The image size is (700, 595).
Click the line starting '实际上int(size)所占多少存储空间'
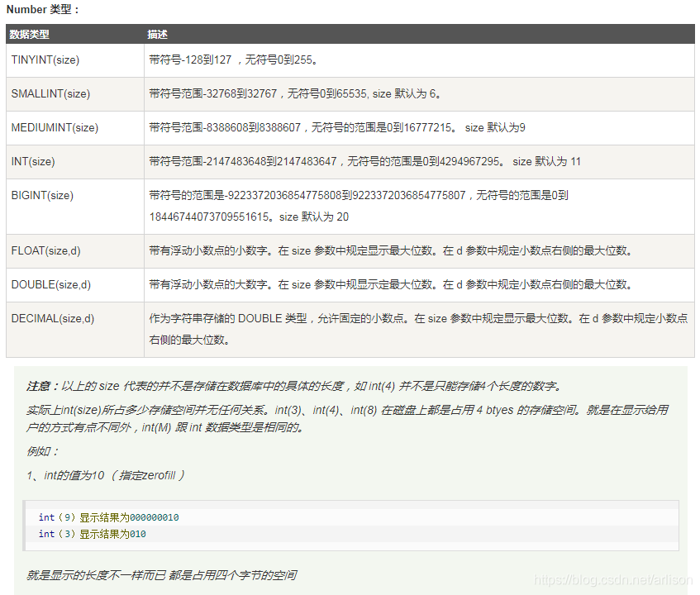[x=347, y=410]
